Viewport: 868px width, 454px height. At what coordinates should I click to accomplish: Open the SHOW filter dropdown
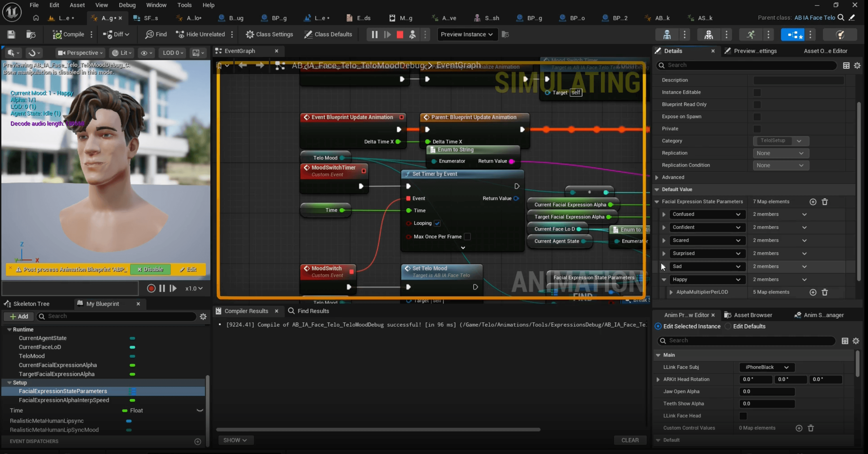click(x=235, y=440)
